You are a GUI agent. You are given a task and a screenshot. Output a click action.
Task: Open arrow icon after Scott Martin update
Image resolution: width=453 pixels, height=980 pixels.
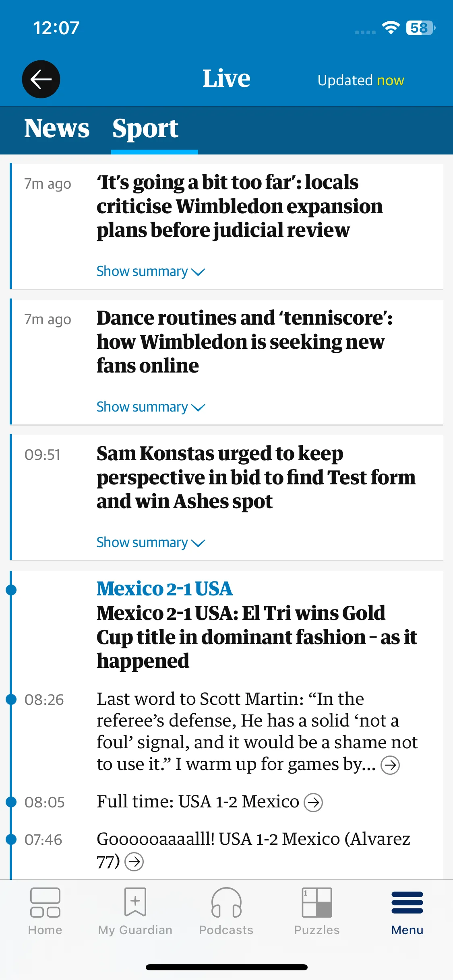390,765
